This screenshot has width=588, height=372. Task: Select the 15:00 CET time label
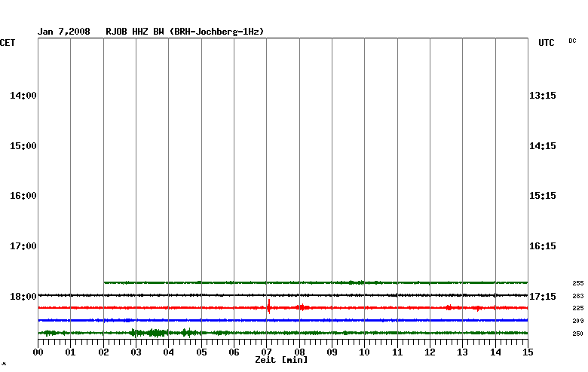(x=23, y=146)
